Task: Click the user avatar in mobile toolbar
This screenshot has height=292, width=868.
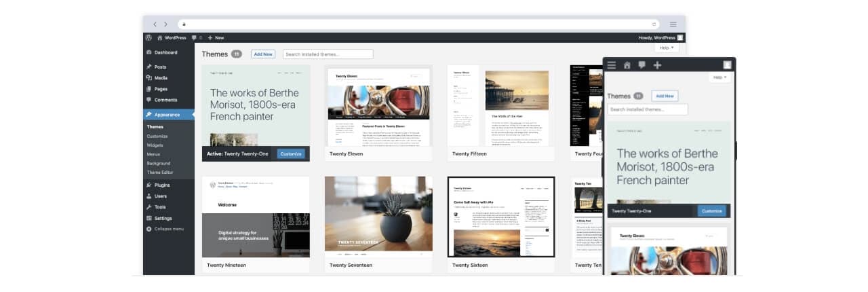Action: (727, 65)
